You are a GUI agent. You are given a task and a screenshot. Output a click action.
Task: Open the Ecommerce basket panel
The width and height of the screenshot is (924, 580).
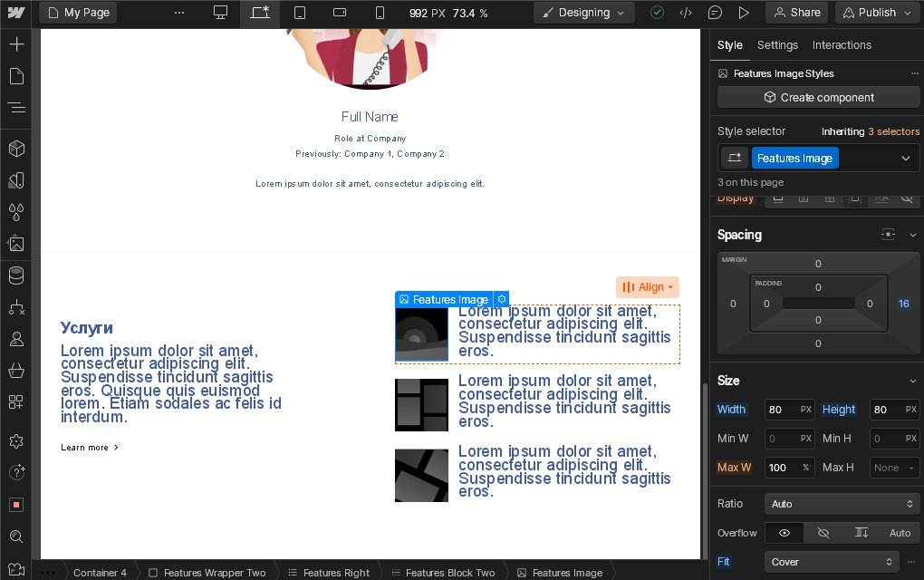(16, 371)
